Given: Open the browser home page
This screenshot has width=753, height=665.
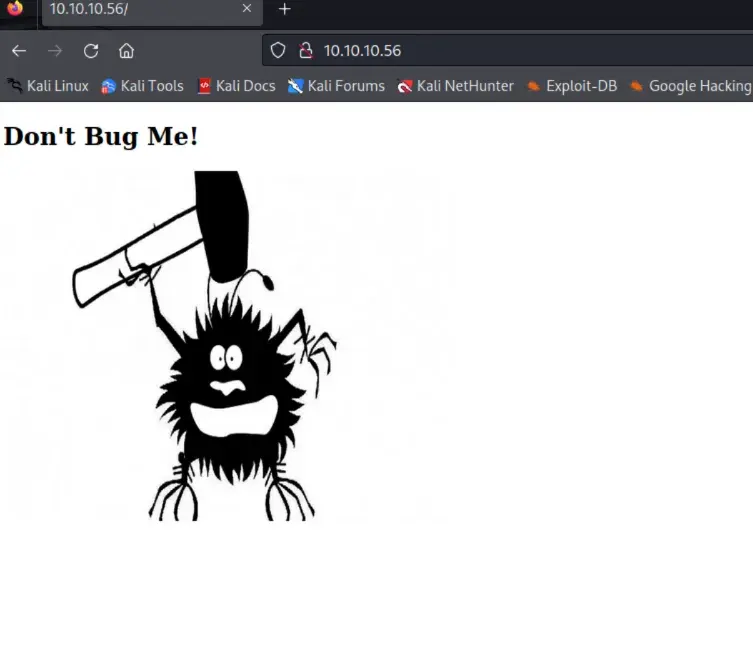Looking at the screenshot, I should (x=126, y=51).
